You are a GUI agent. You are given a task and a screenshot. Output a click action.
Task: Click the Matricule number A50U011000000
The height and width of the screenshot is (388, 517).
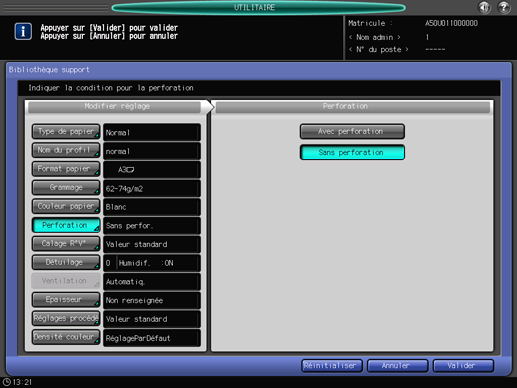point(451,23)
